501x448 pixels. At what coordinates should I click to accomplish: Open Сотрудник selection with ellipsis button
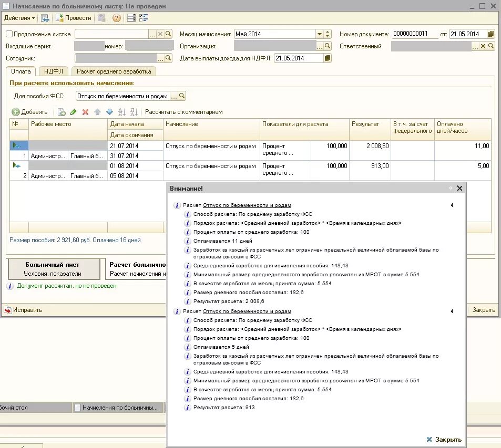(160, 58)
